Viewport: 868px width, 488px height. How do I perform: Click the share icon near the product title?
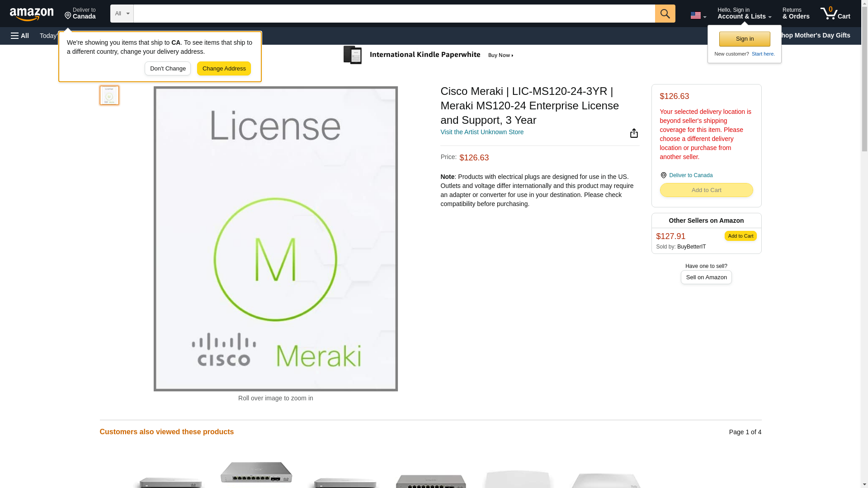(634, 133)
